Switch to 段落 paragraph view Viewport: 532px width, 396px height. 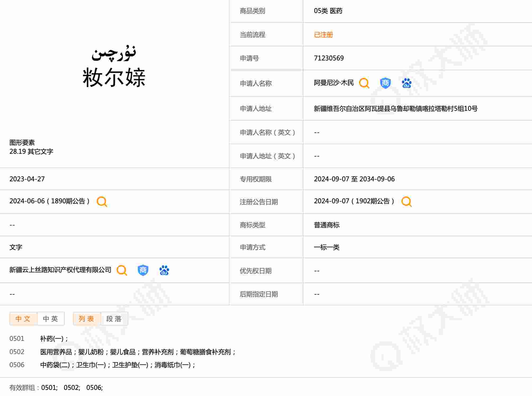coord(114,319)
